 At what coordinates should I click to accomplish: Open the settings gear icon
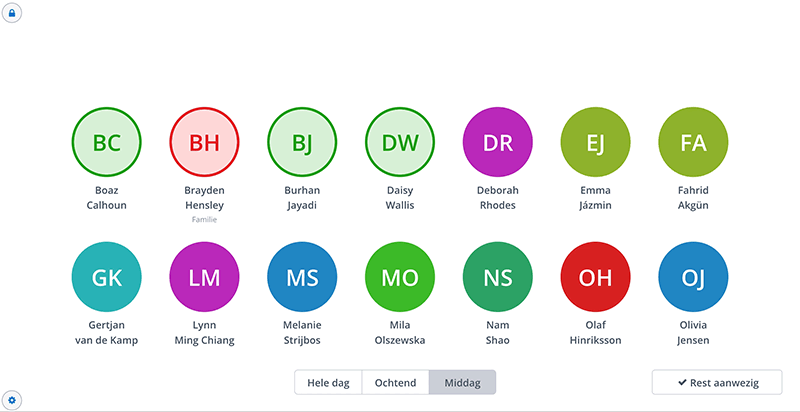click(x=12, y=400)
